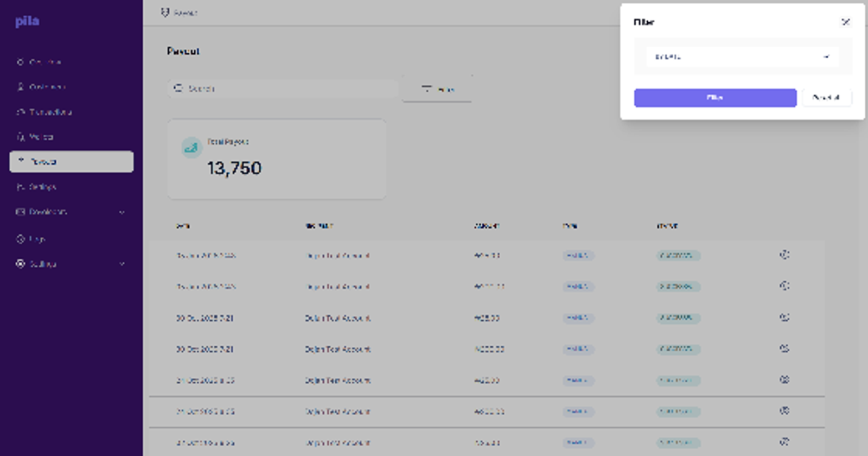Click the Status column header

click(667, 226)
